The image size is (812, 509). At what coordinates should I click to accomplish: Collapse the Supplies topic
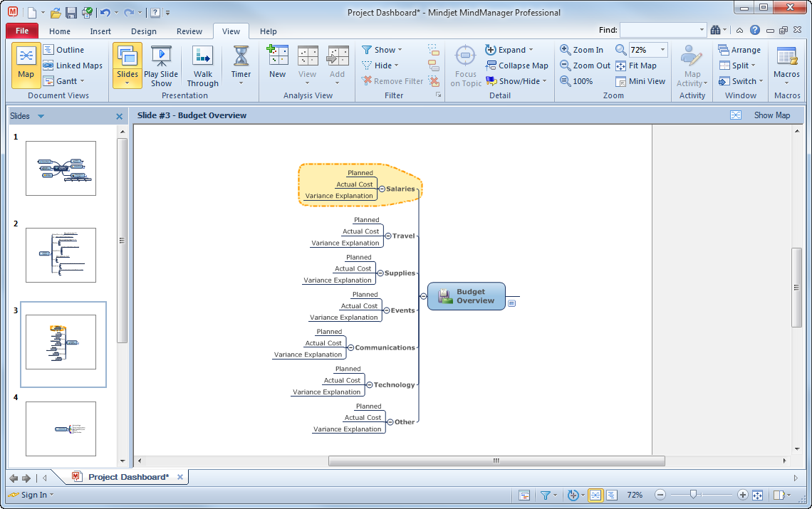pos(380,273)
